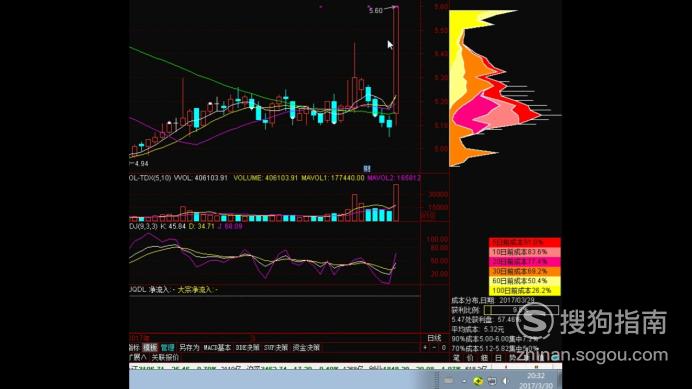Screen dimensions: 692x389
Task: Click the light yellow 60日前成本50.4% swatch
Action: 525,281
